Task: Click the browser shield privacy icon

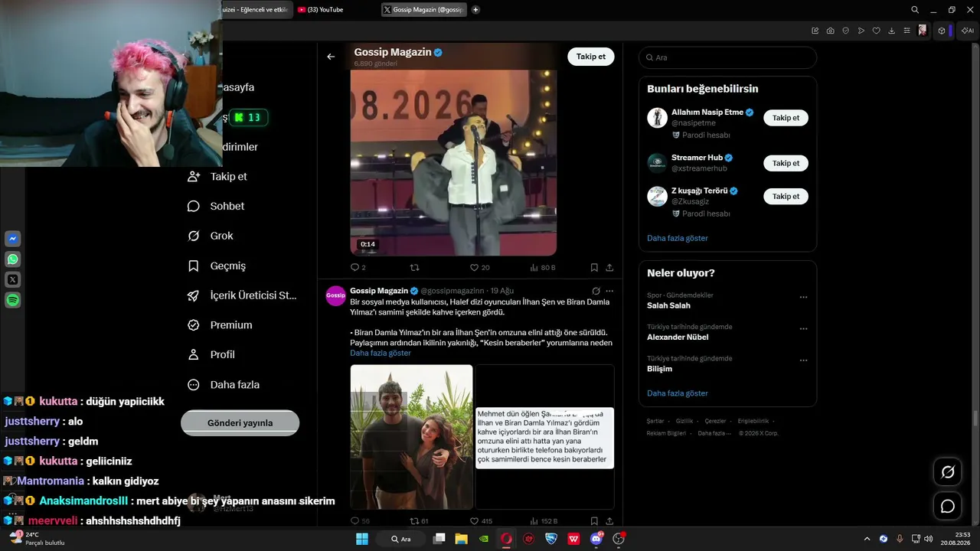Action: pos(846,31)
